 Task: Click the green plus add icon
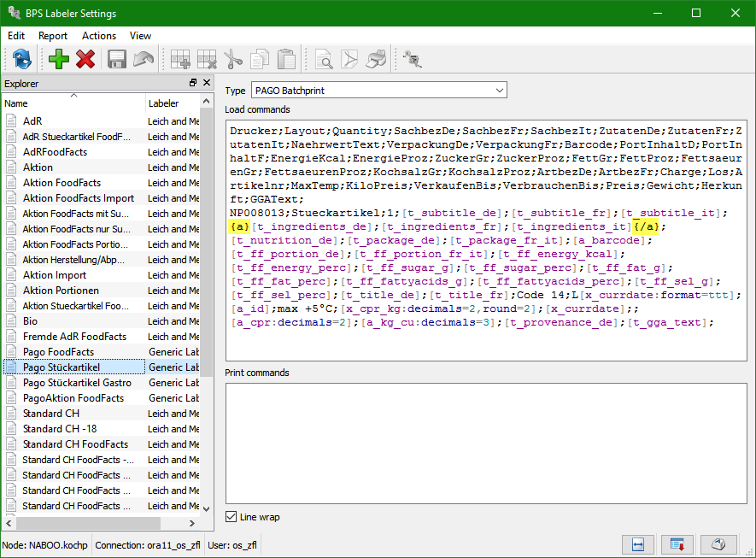pos(59,59)
